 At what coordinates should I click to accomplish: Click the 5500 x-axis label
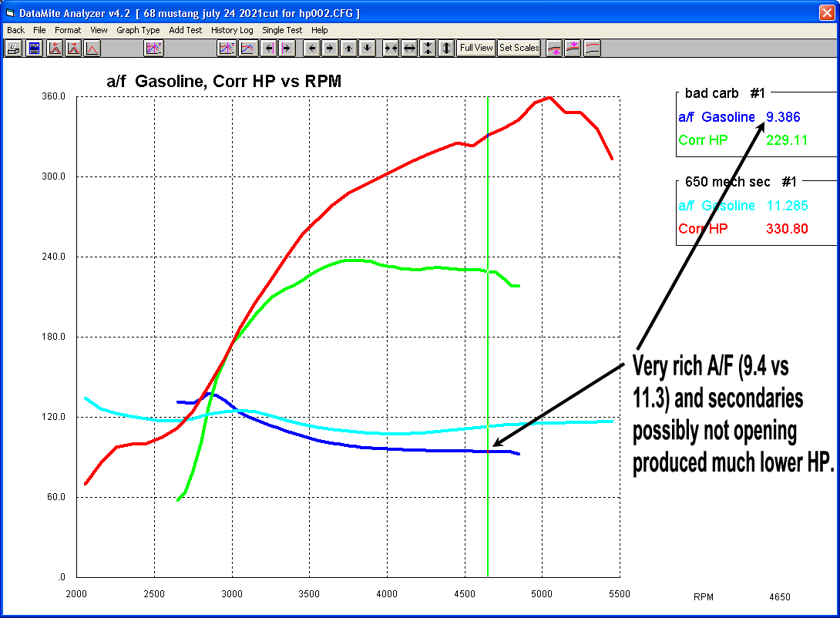620,593
